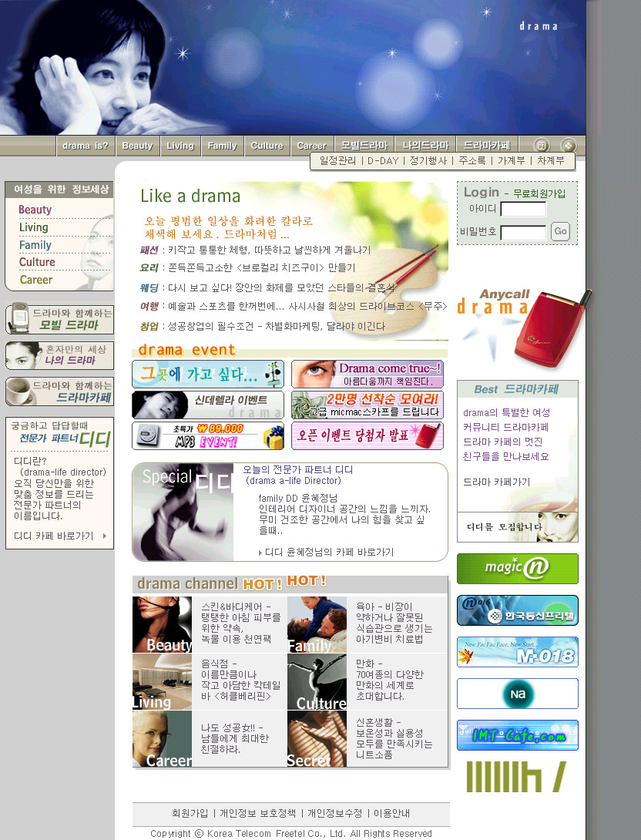Click the MP3 EVENT ₩89,000 banner

pos(207,436)
